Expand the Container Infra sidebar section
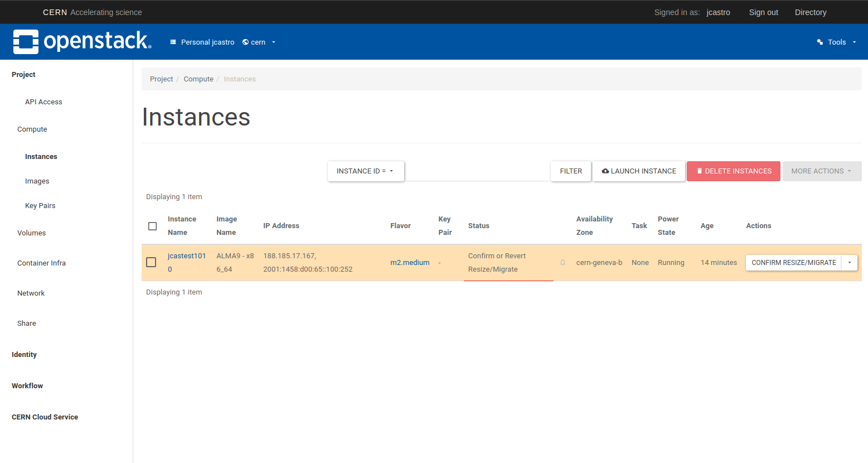The image size is (868, 463). tap(42, 263)
